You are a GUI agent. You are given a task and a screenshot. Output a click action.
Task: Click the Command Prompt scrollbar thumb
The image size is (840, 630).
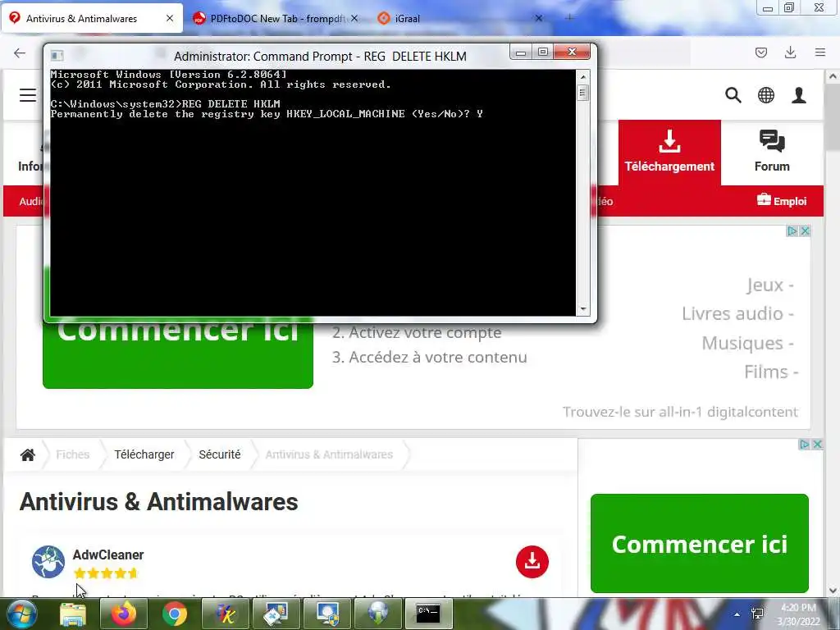coord(583,94)
